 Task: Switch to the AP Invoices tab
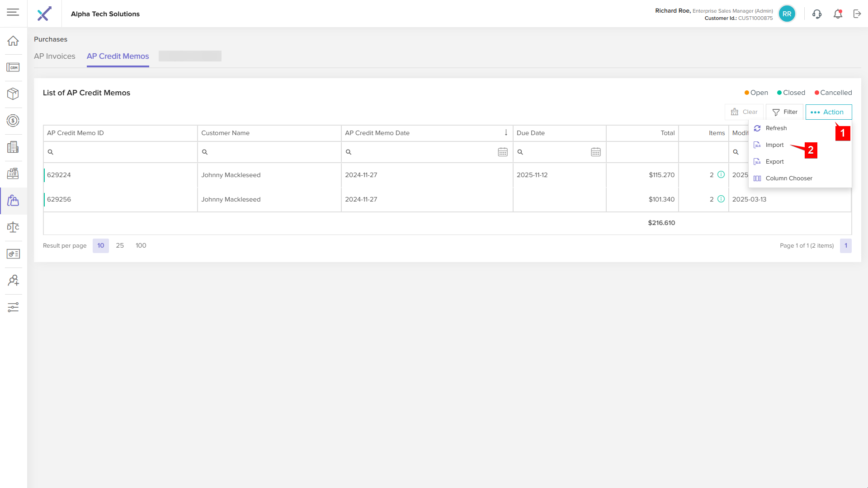[55, 56]
